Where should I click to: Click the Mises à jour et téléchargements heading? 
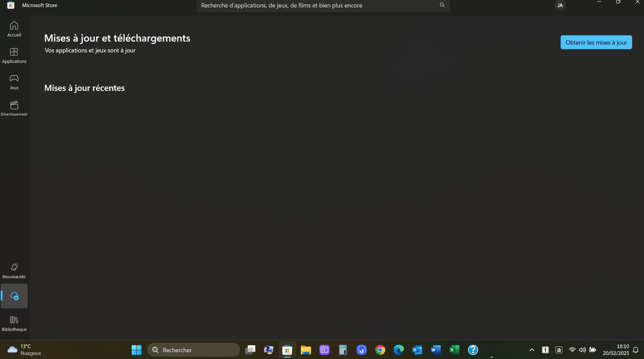(x=117, y=38)
